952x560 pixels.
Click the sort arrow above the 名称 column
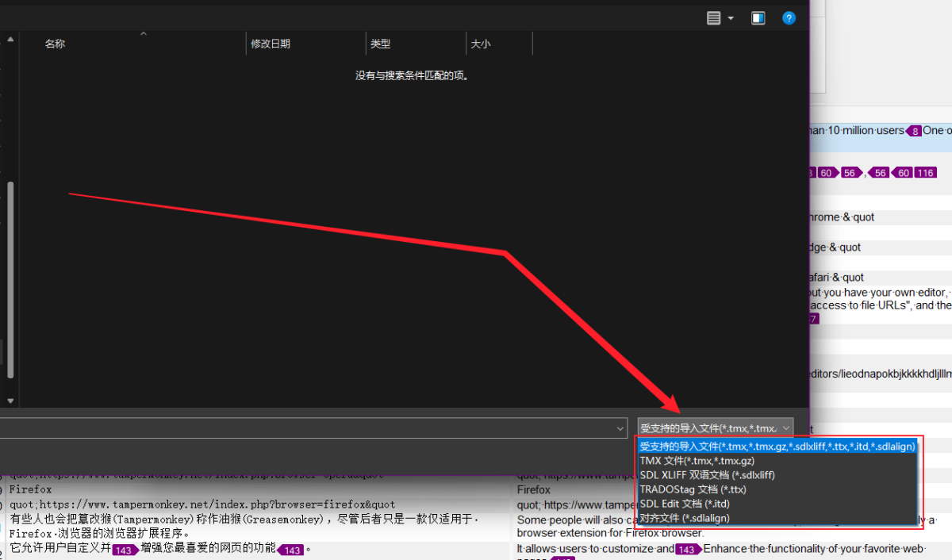(x=144, y=34)
